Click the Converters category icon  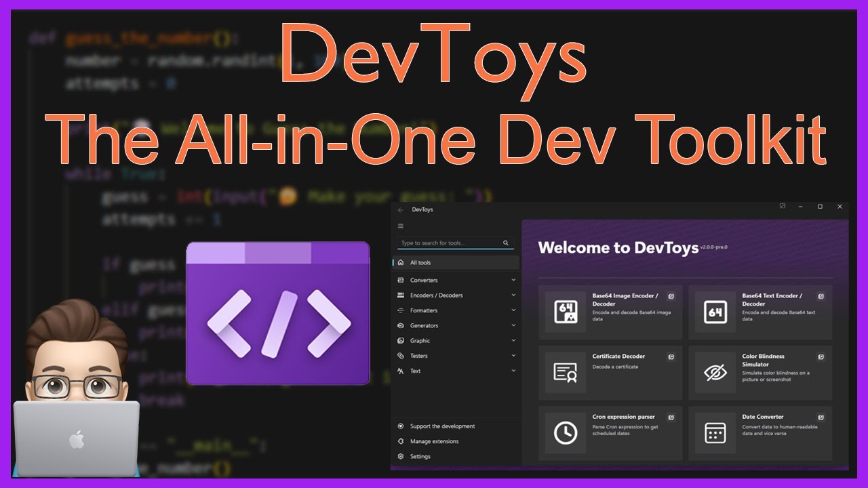[x=401, y=280]
